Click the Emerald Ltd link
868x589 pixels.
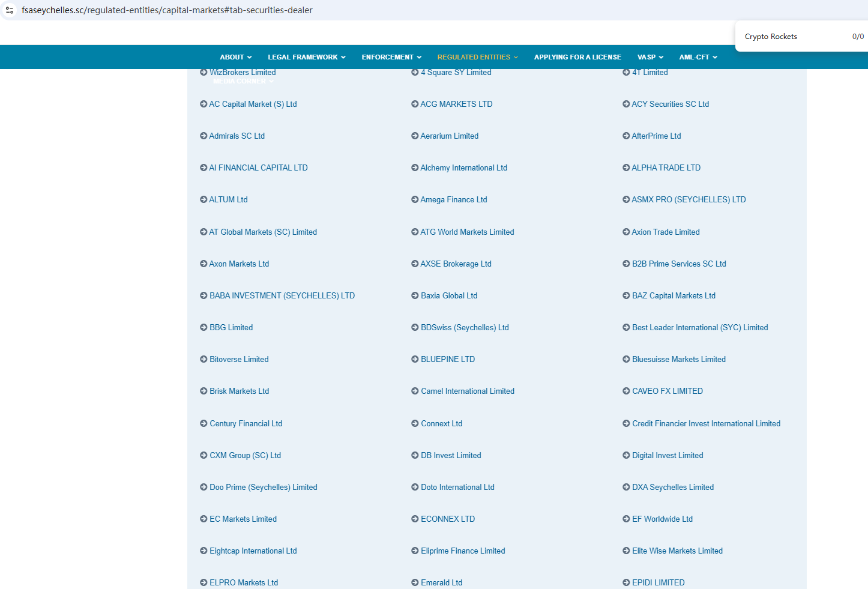[x=441, y=582]
